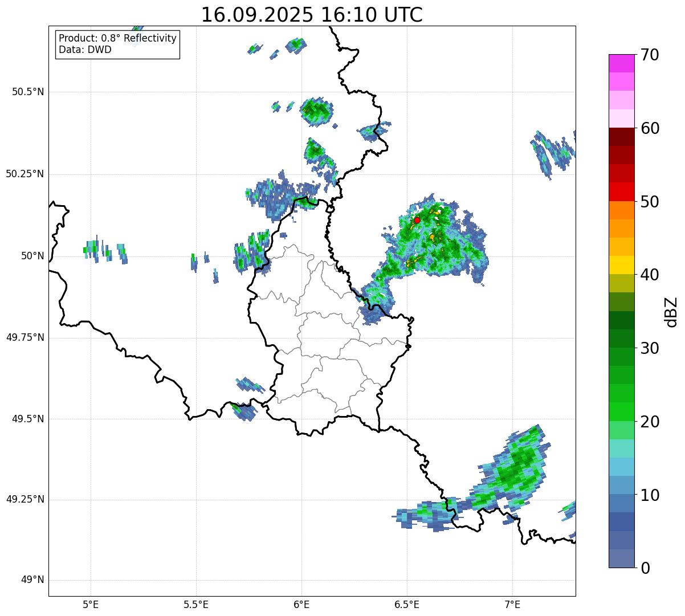
Task: Click the 49.75°N latitude label
Action: (x=25, y=337)
